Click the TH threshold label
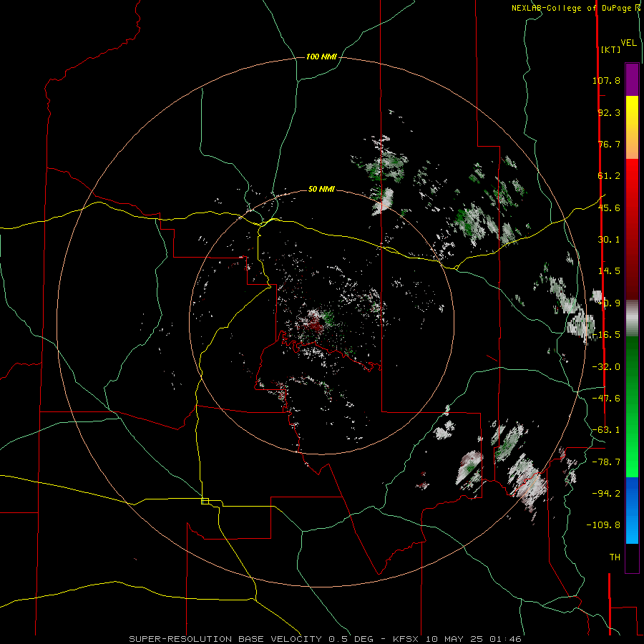Image resolution: width=644 pixels, height=644 pixels. [x=615, y=557]
